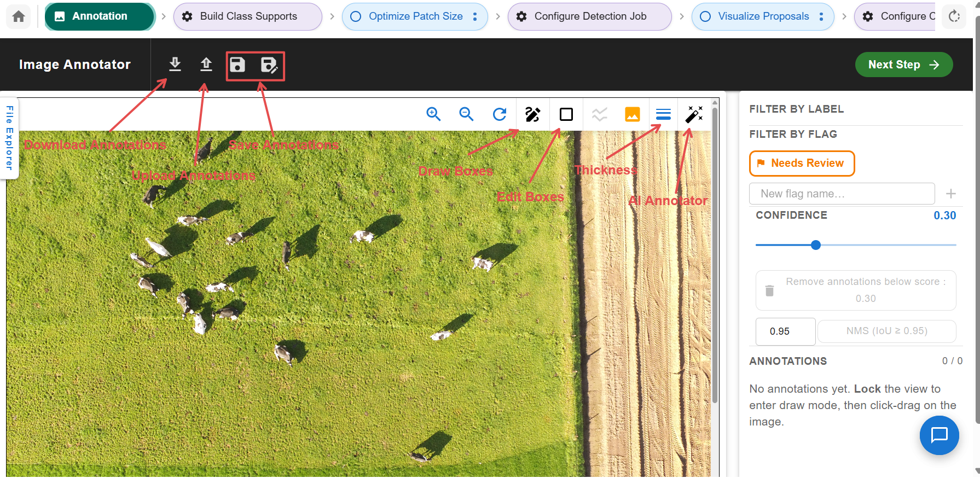Expand the File Explorer side panel
This screenshot has width=980, height=478.
(x=9, y=138)
